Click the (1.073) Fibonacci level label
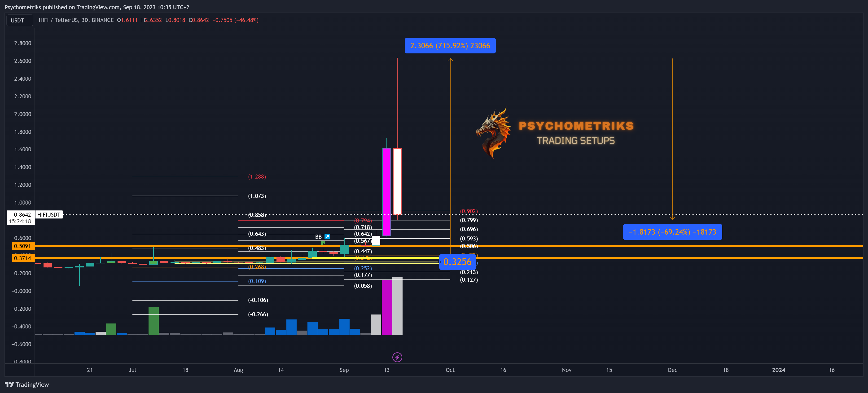Viewport: 868px width, 393px height. [257, 196]
